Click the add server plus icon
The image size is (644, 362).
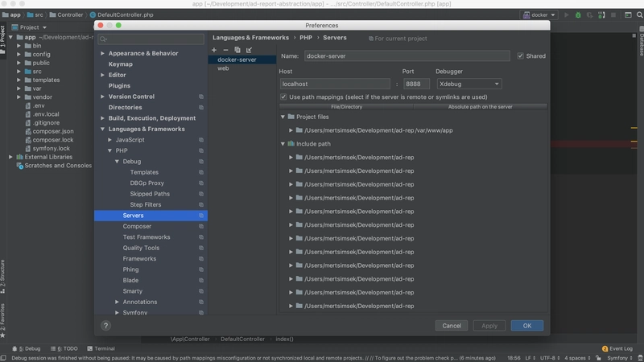214,50
